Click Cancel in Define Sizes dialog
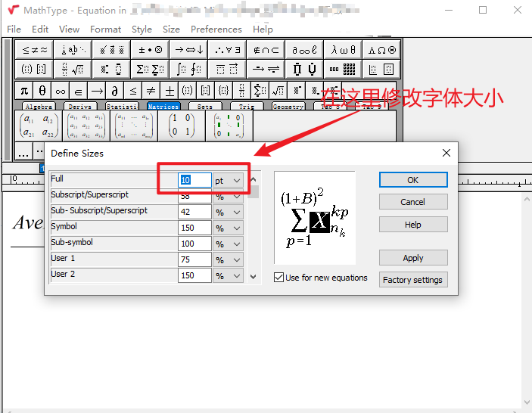The width and height of the screenshot is (532, 413). [413, 202]
